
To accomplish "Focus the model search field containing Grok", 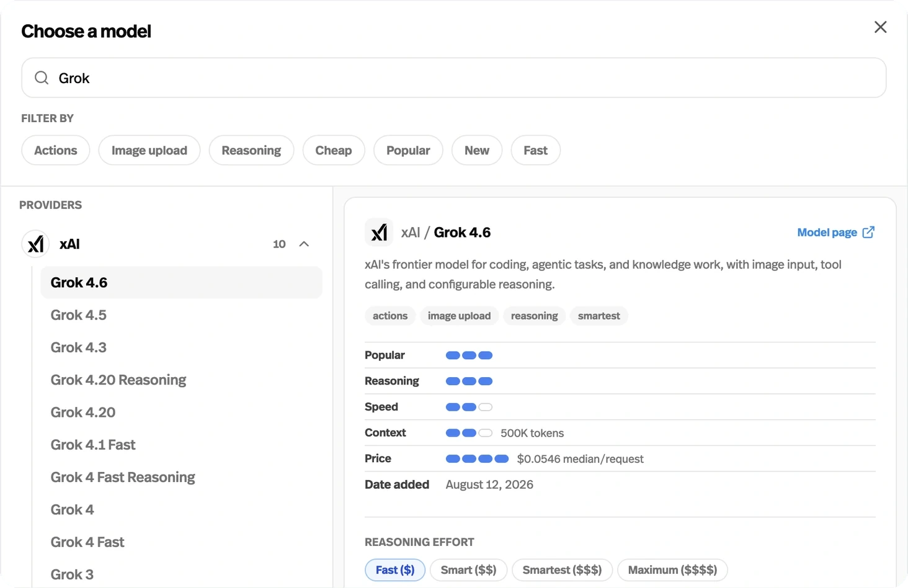I will (454, 78).
